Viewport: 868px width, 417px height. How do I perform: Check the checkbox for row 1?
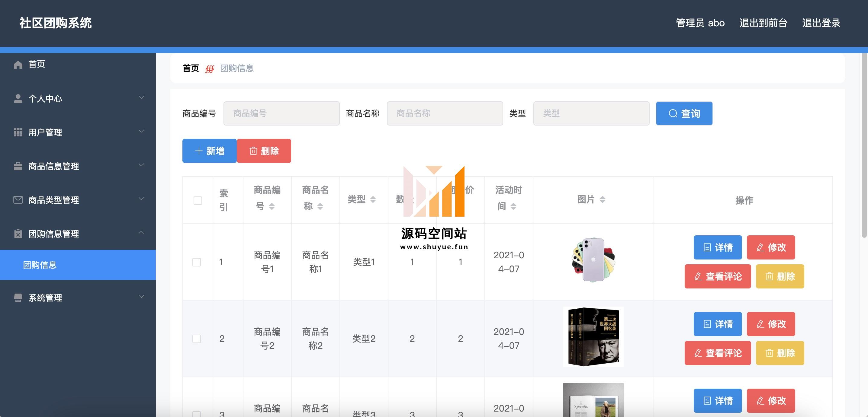(x=196, y=262)
